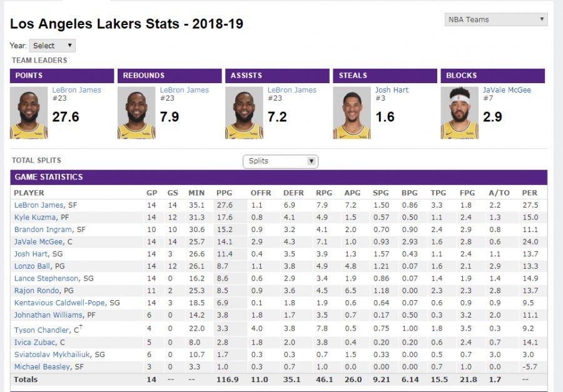Image resolution: width=563 pixels, height=392 pixels.
Task: Open JaVale McGee link in Blocks leader
Action: (507, 90)
